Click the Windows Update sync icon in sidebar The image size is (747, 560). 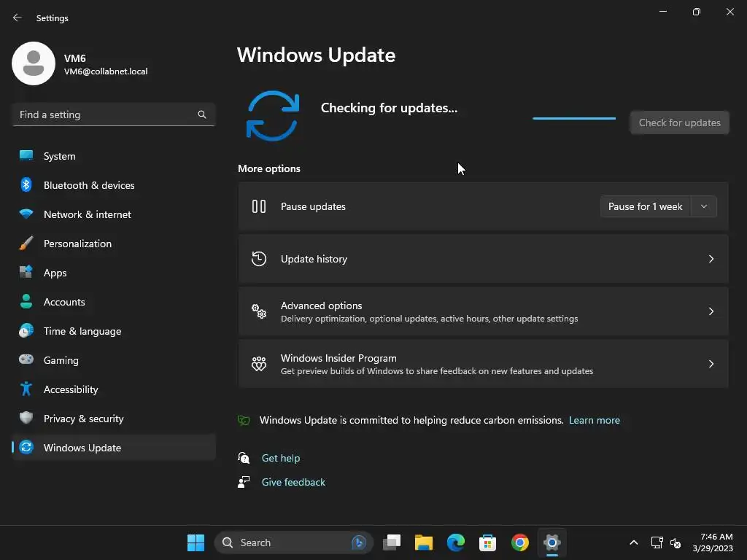26,447
